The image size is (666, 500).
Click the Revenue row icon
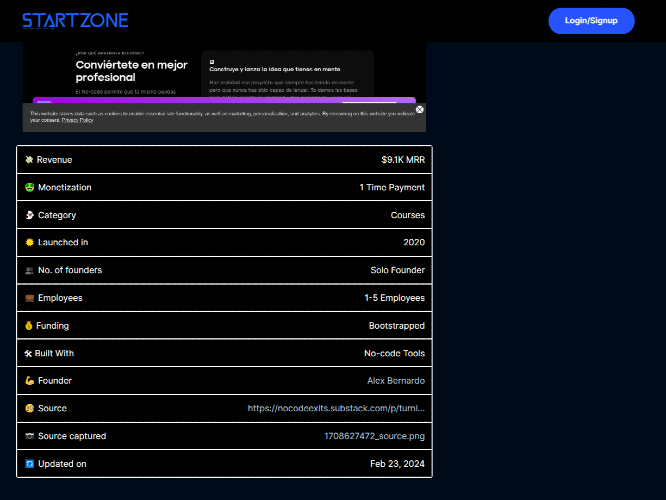click(29, 160)
